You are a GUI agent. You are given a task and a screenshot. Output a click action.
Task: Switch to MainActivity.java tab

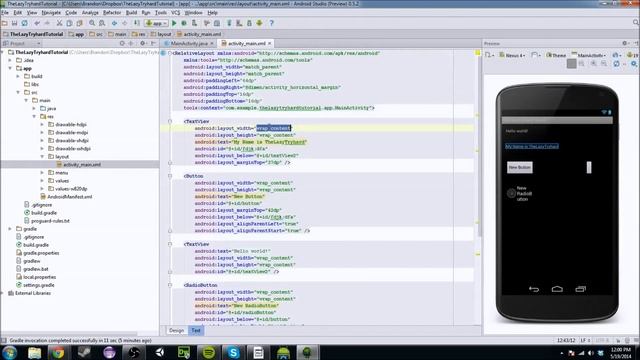189,43
